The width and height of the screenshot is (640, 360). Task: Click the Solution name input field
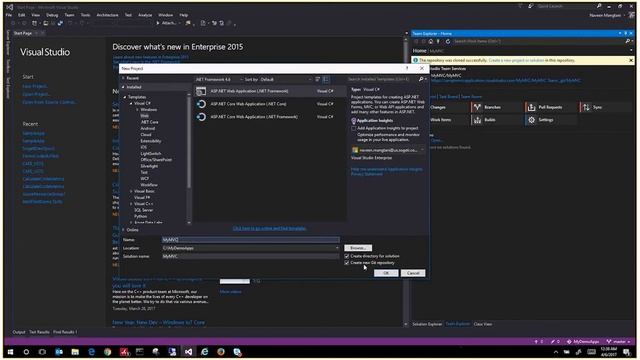point(251,256)
